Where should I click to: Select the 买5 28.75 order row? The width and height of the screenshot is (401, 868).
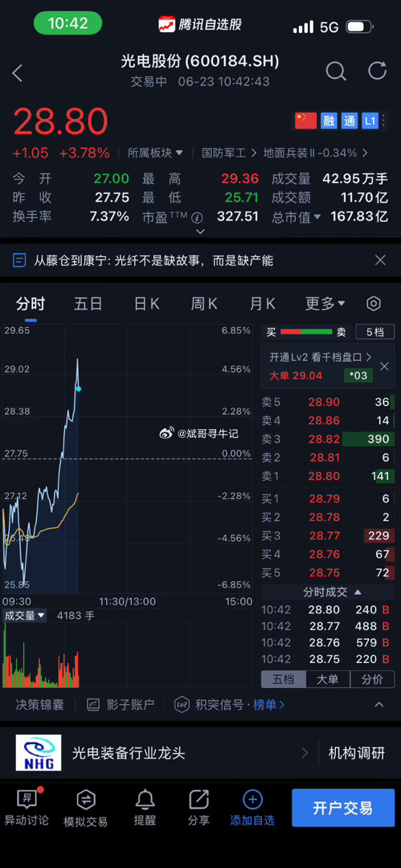point(328,573)
